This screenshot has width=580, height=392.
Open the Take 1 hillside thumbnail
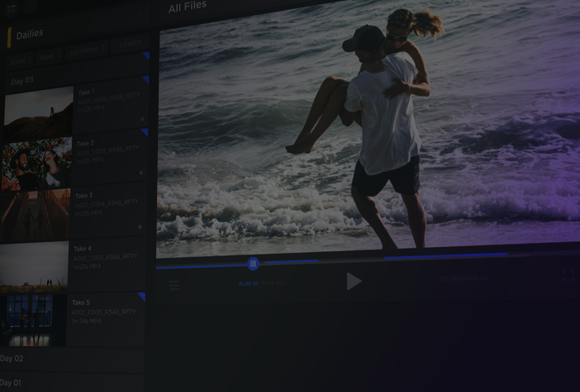click(38, 114)
